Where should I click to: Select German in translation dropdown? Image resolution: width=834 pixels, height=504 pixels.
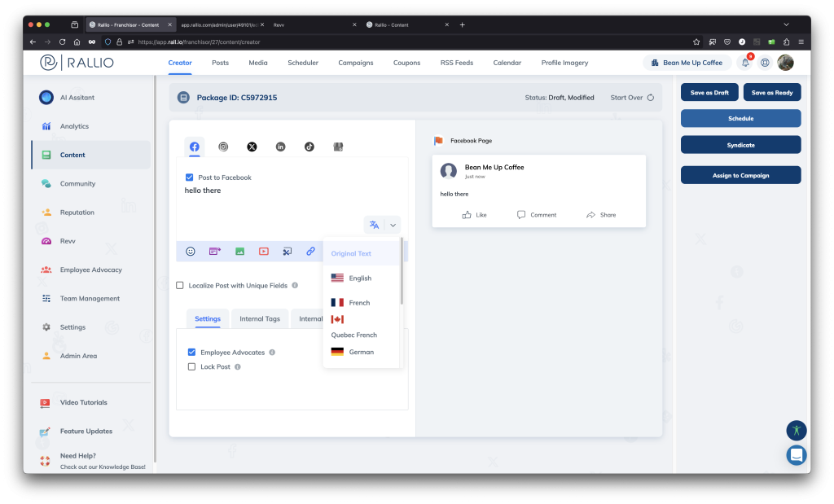pos(361,353)
